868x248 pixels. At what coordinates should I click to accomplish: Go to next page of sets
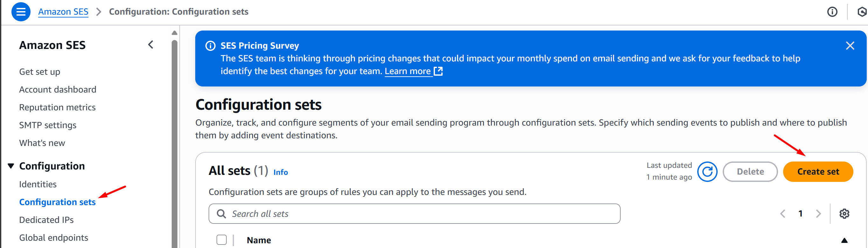click(x=818, y=214)
